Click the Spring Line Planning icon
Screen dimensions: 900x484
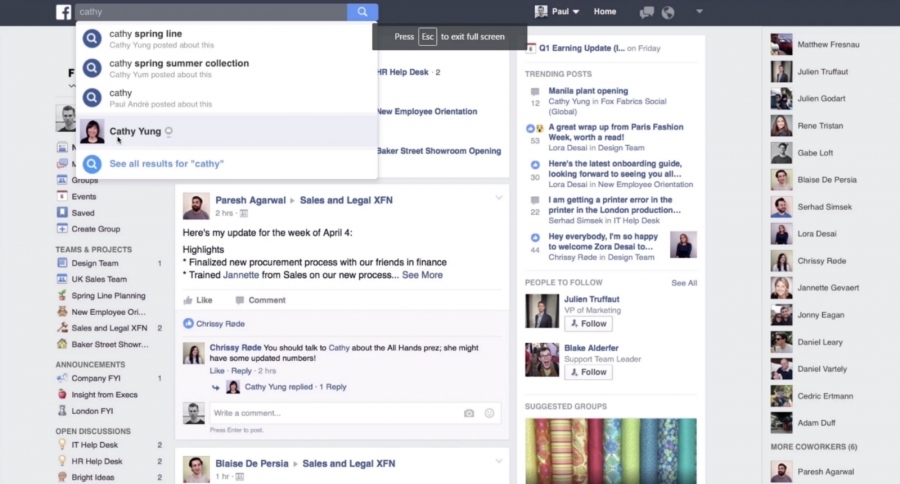click(62, 296)
